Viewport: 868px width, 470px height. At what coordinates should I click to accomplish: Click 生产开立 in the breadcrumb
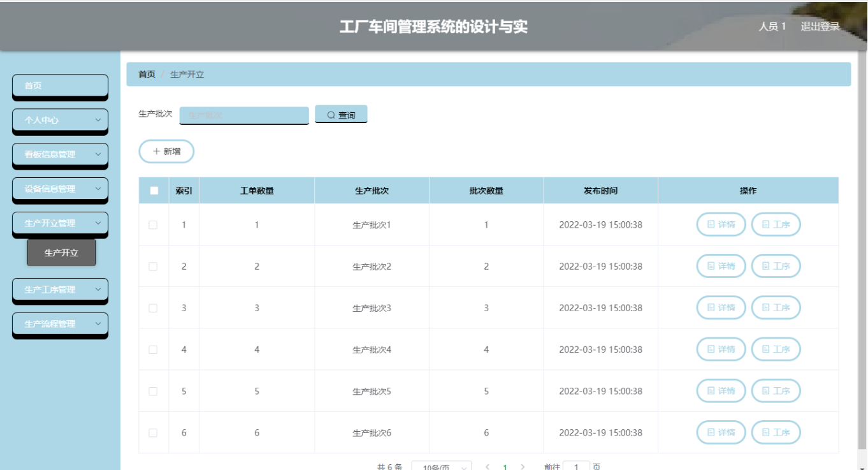[187, 75]
